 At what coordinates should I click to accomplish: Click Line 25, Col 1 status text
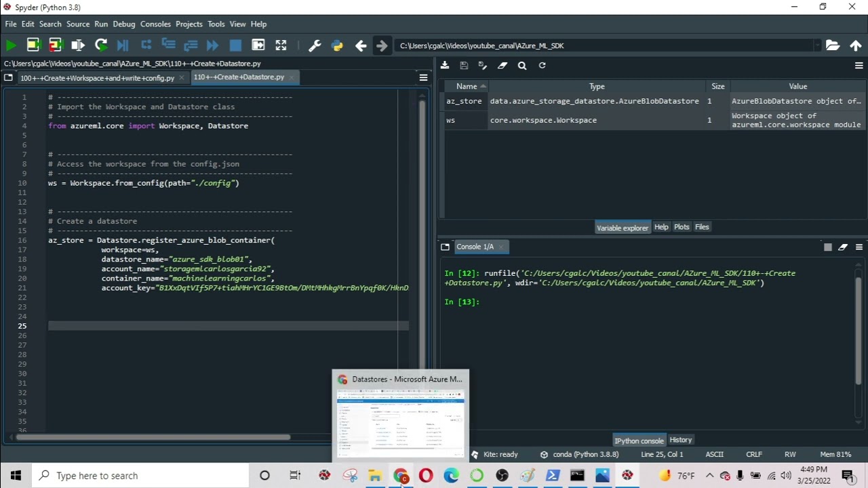click(x=662, y=454)
